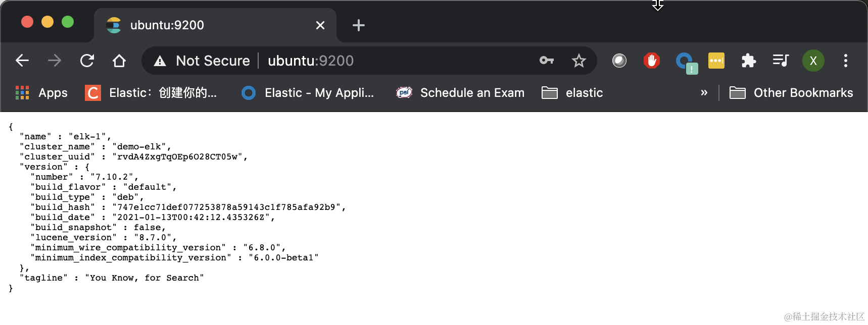
Task: Open saved passwords key icon
Action: pos(547,61)
